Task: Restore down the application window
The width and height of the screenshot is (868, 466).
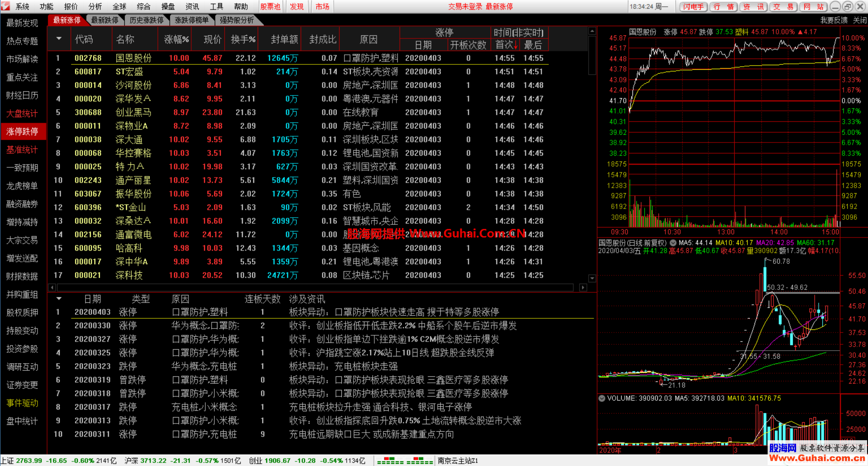Action: pos(848,6)
